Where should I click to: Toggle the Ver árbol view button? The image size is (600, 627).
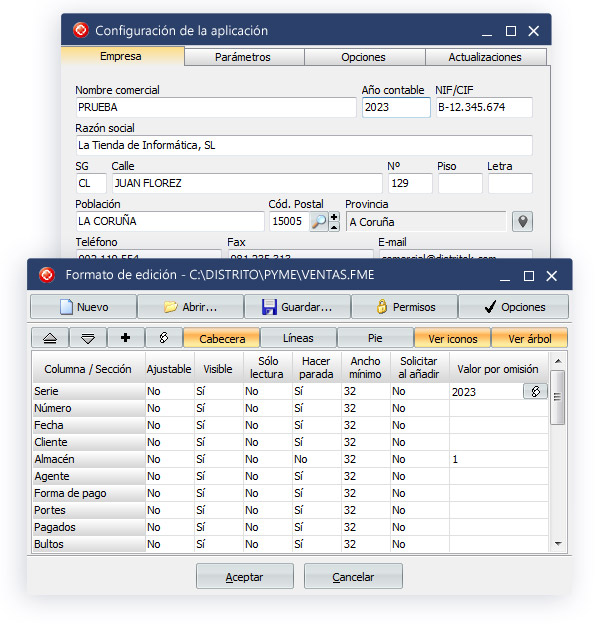[529, 338]
